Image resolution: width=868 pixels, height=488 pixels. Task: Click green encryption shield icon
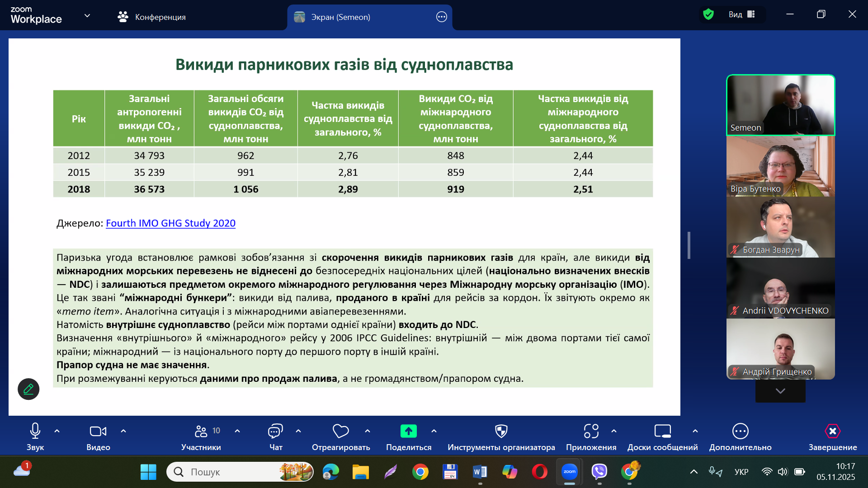point(708,14)
